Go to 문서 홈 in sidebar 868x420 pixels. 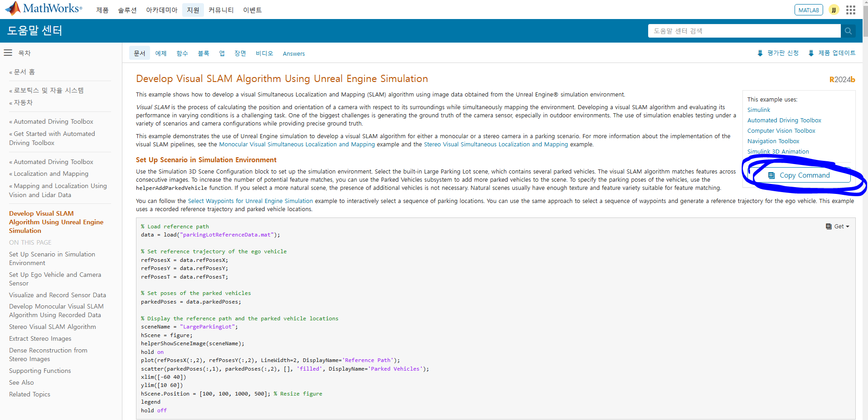[x=24, y=72]
